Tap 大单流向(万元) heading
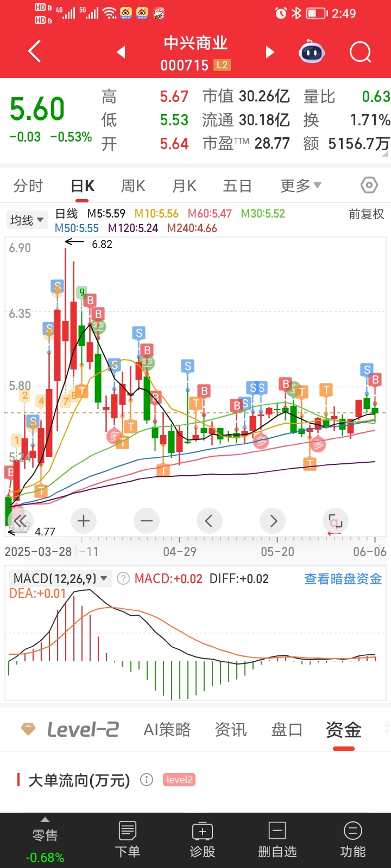Image resolution: width=391 pixels, height=868 pixels. click(x=79, y=780)
